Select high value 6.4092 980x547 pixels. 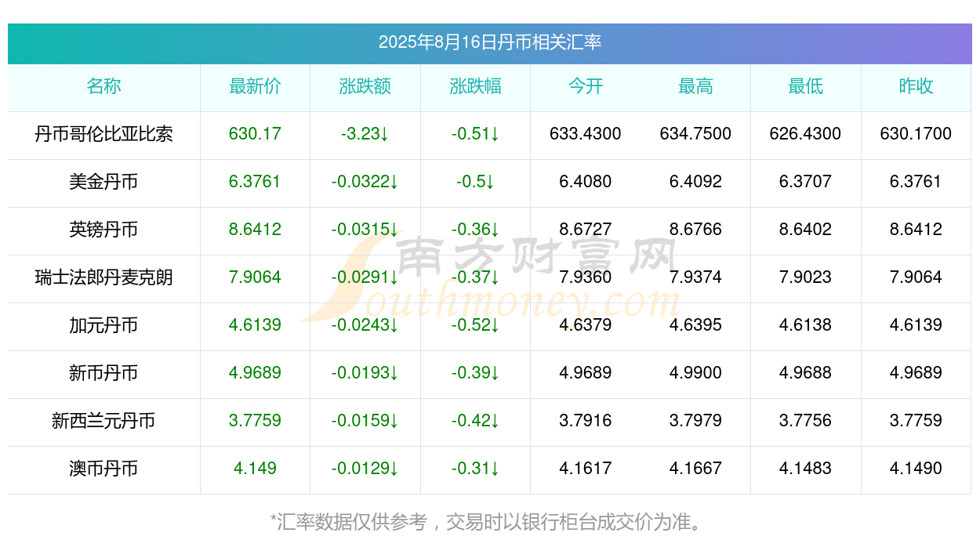pos(696,182)
